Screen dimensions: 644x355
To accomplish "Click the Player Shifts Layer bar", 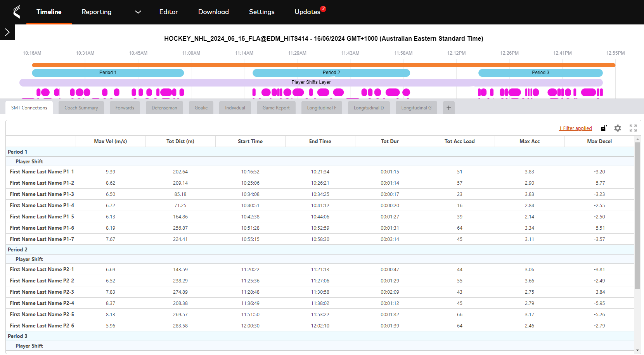I will click(311, 82).
